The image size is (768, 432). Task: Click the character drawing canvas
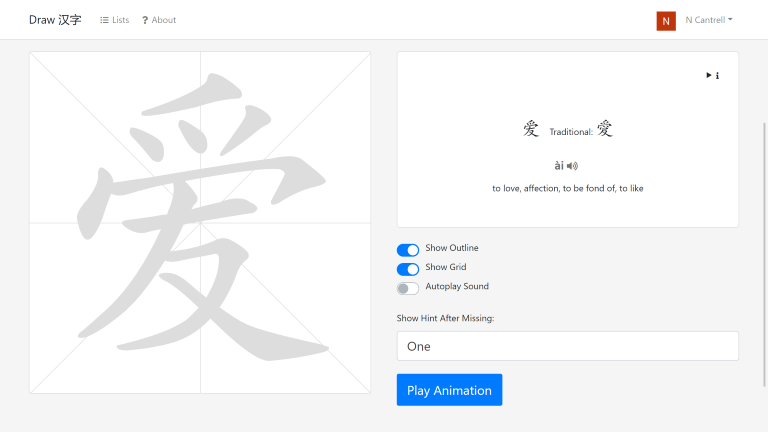pyautogui.click(x=200, y=222)
